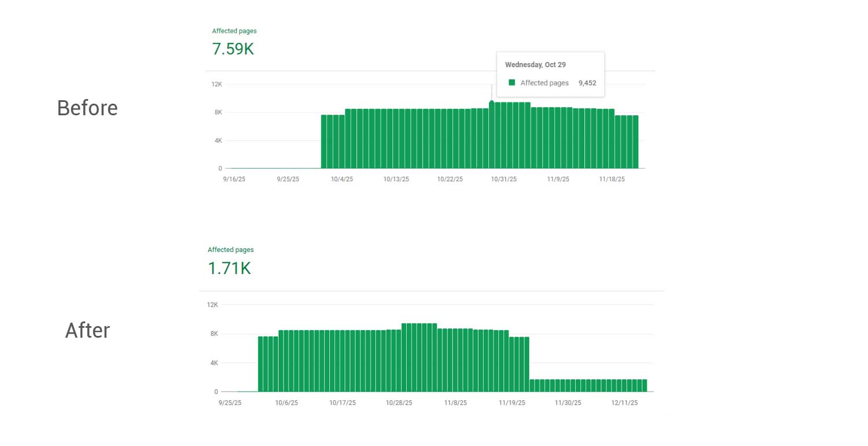This screenshot has height=446, width=868.
Task: Select the 1.71K affected pages value
Action: pos(229,269)
